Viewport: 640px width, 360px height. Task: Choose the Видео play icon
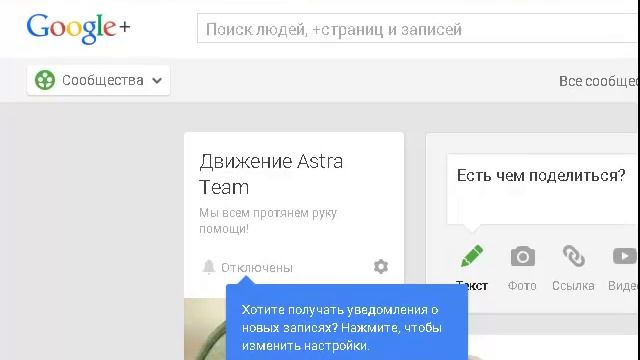click(x=624, y=257)
